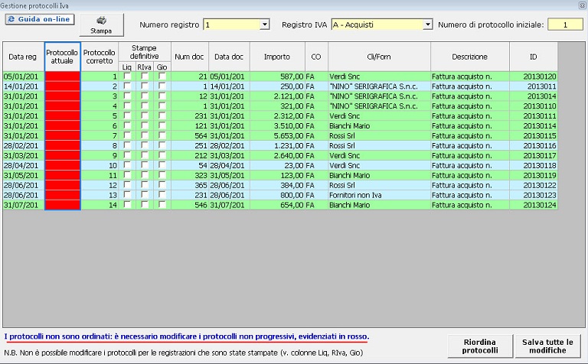
Task: Enable the RIva checkbox for protocol 5
Action: click(145, 125)
